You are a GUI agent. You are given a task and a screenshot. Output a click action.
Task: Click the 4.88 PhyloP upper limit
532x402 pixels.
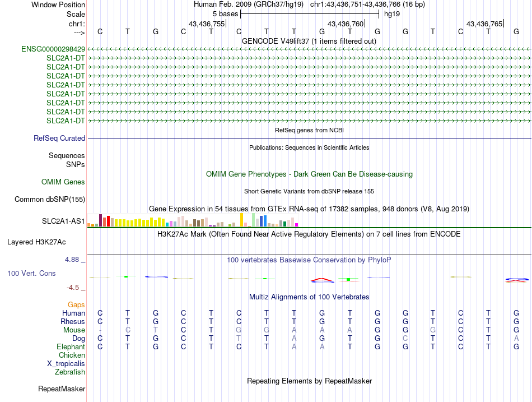tap(72, 260)
